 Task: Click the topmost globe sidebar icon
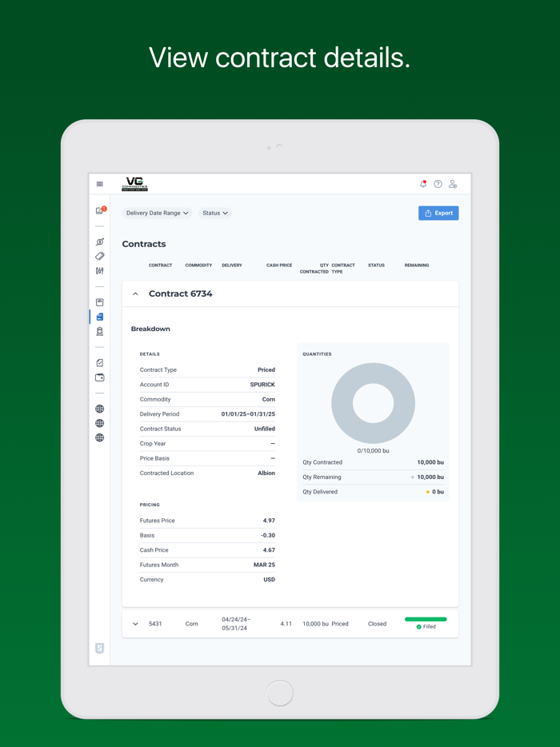[x=100, y=409]
